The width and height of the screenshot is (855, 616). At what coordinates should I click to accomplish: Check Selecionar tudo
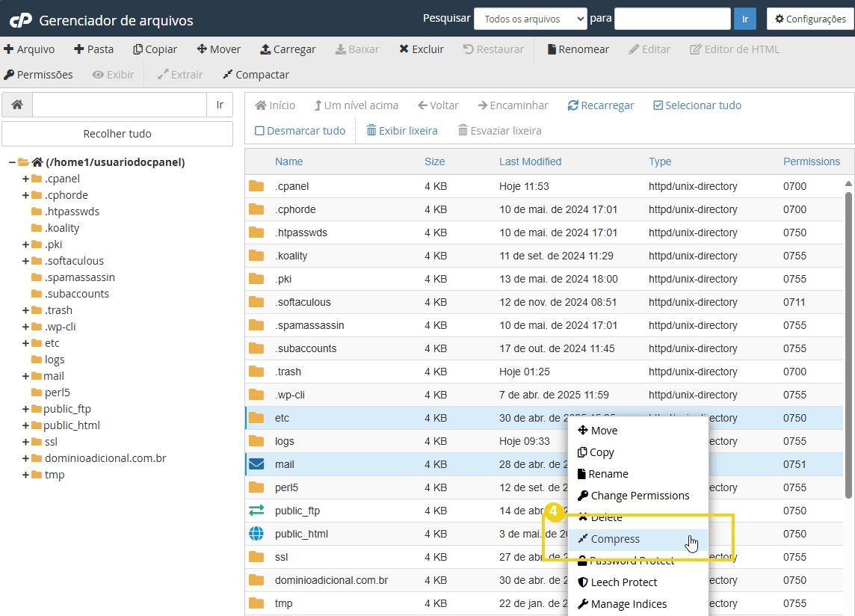coord(697,105)
